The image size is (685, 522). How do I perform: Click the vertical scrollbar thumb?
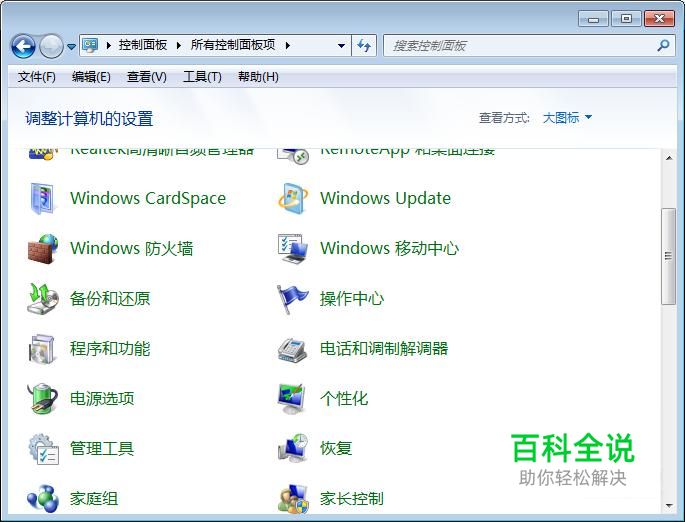pos(668,256)
